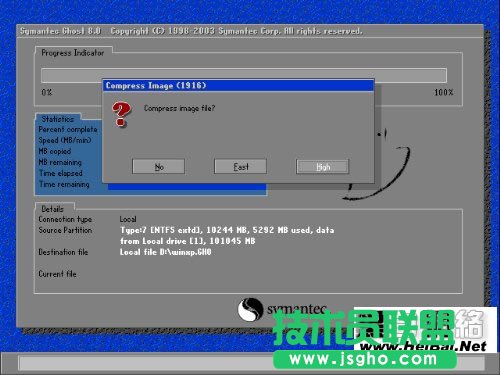The width and height of the screenshot is (500, 375).
Task: Click the Progress Indicator tab label
Action: pos(73,53)
